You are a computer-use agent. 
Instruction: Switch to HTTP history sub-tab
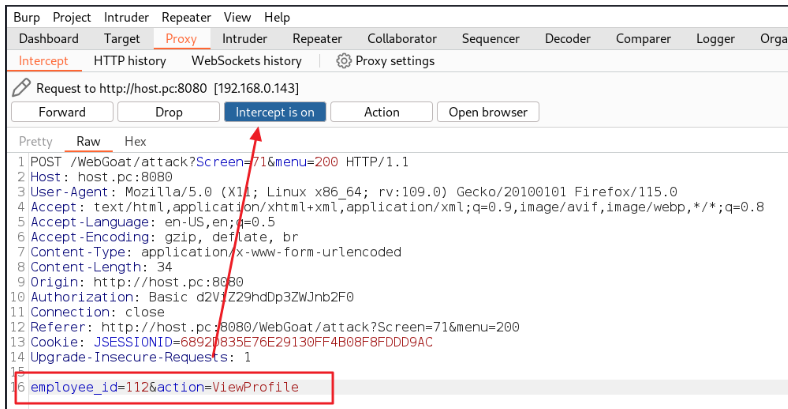click(130, 61)
